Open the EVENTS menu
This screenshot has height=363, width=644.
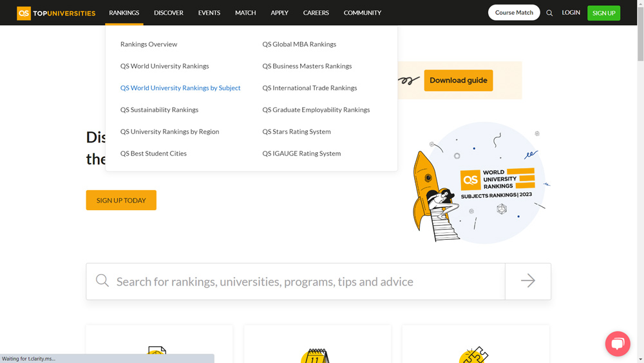[209, 13]
